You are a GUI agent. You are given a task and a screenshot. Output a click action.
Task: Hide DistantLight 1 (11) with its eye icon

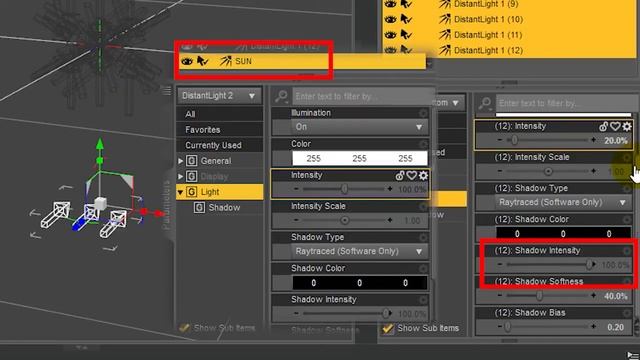click(x=391, y=35)
